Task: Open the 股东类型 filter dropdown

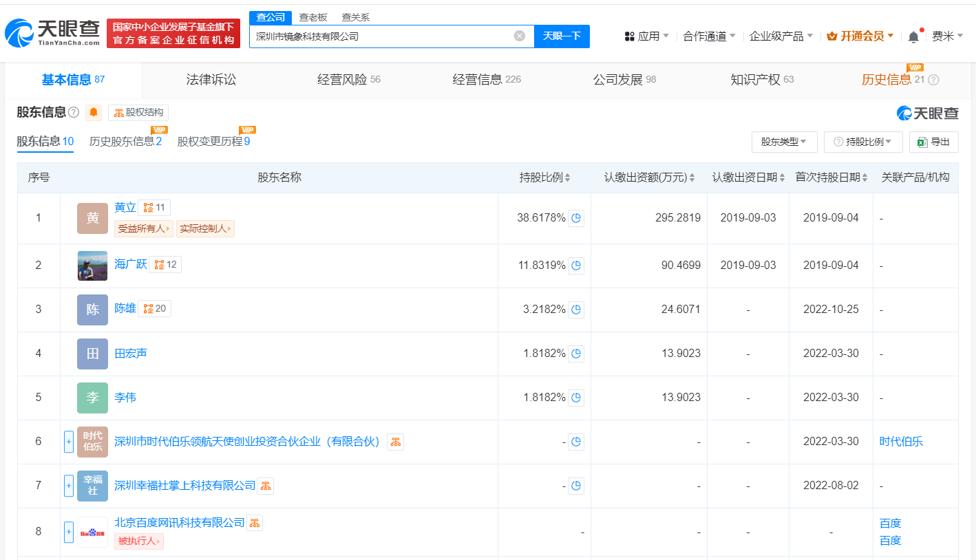Action: [x=784, y=142]
